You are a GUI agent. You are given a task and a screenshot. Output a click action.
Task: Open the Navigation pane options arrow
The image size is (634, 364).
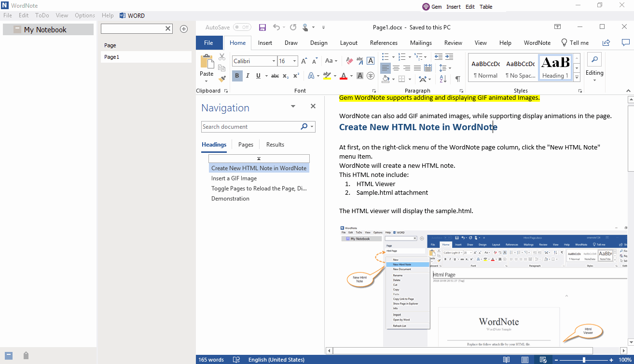point(293,106)
